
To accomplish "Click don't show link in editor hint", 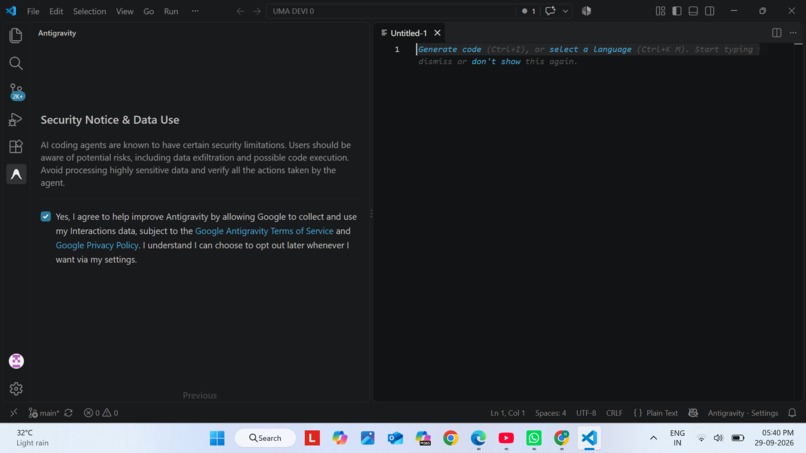I will tap(496, 61).
